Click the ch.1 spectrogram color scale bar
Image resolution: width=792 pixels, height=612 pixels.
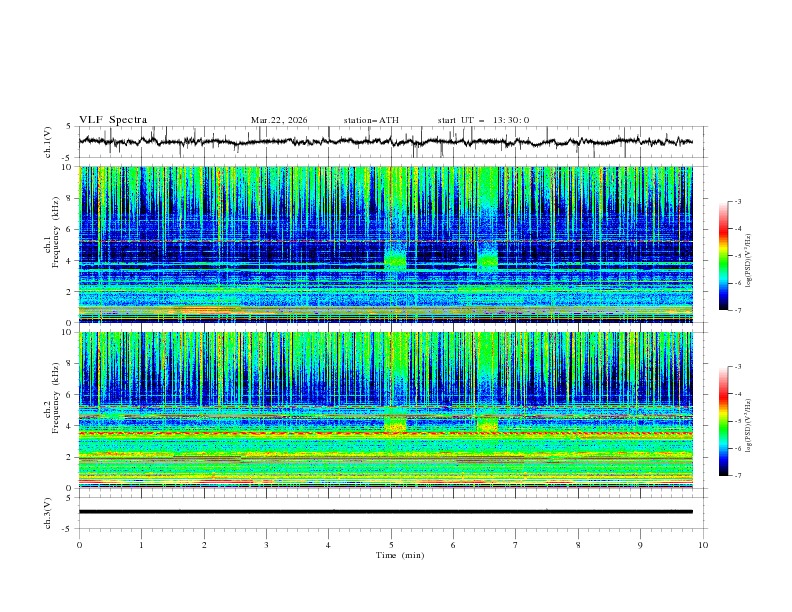point(723,255)
